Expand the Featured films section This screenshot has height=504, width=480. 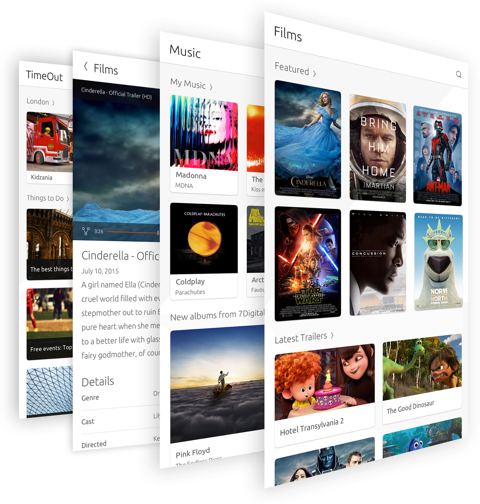tap(295, 69)
